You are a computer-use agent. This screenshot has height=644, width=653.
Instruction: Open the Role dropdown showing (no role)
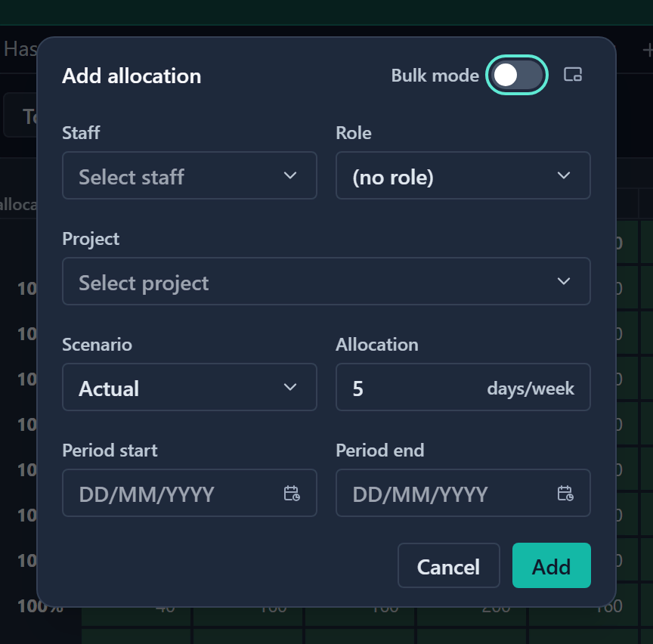click(x=463, y=175)
